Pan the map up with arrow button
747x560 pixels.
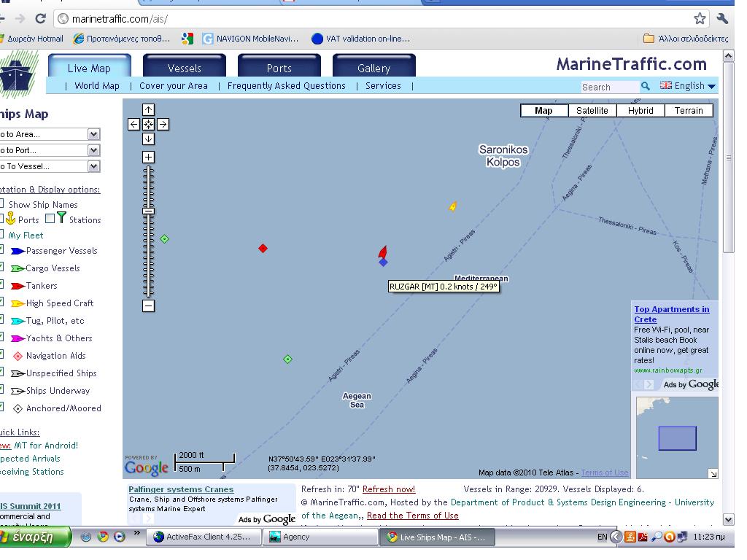point(148,110)
